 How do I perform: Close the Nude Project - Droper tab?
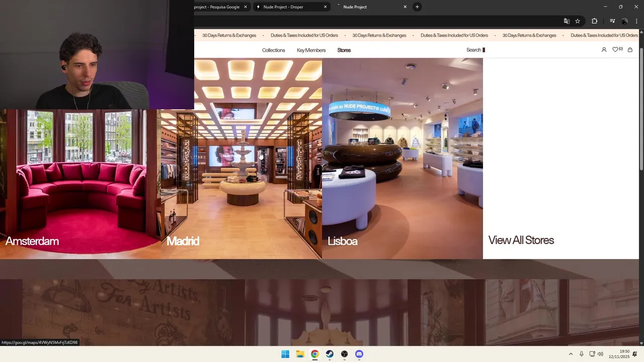[325, 7]
